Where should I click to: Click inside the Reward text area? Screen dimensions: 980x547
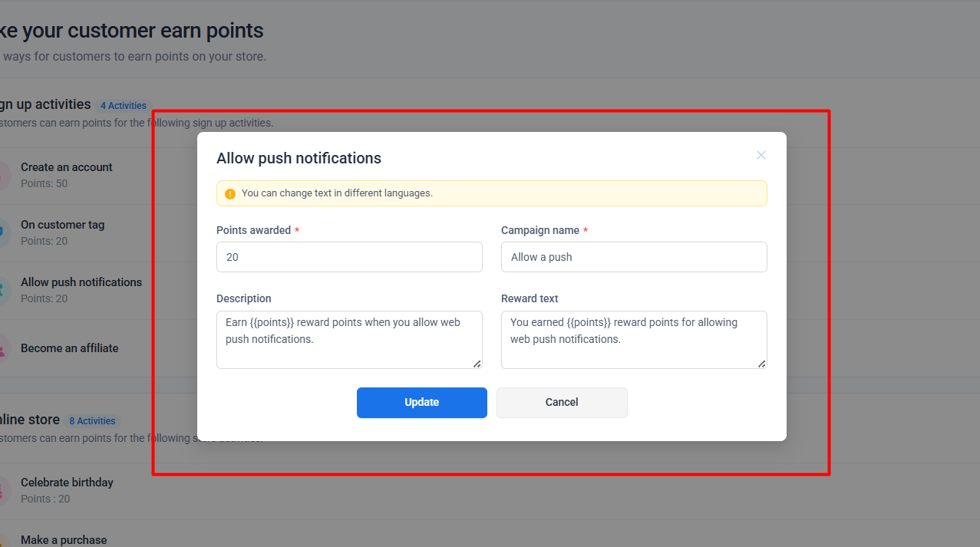coord(633,339)
